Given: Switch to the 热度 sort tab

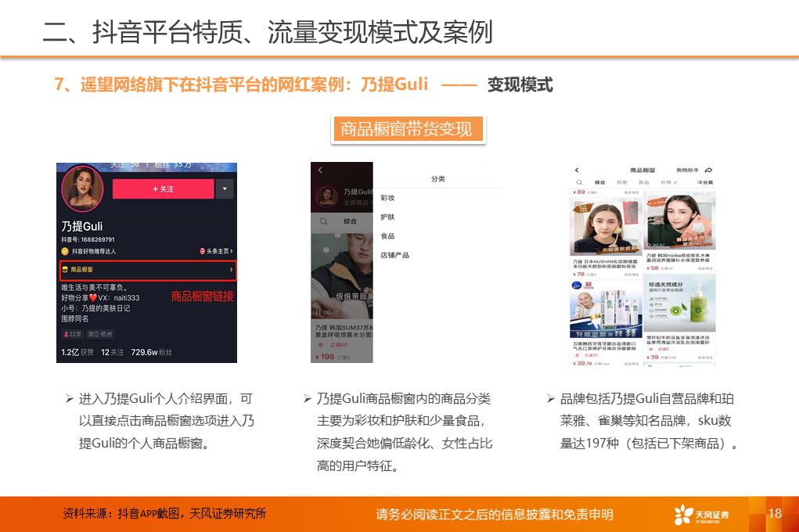Looking at the screenshot, I should tap(621, 182).
